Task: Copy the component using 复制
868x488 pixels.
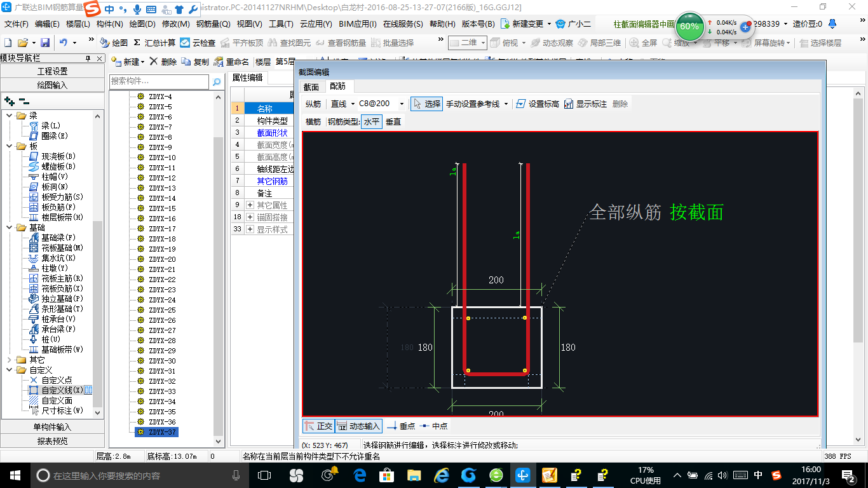Action: pyautogui.click(x=195, y=62)
